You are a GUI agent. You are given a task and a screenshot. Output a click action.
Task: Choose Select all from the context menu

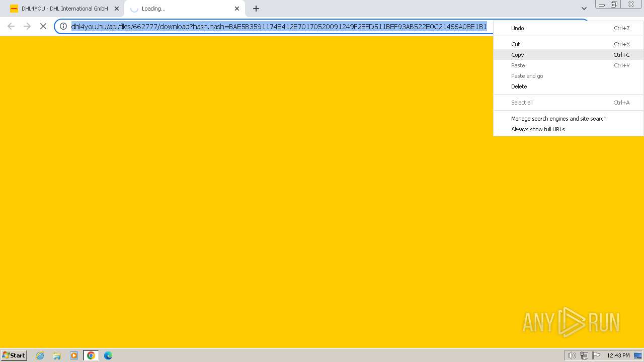tap(569, 103)
